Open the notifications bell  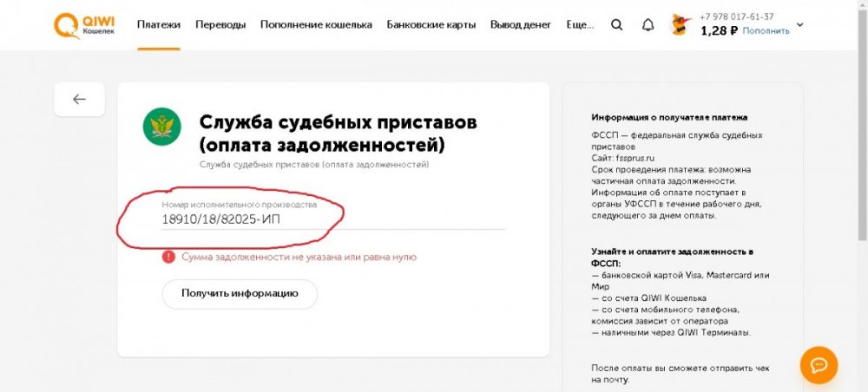tap(648, 25)
